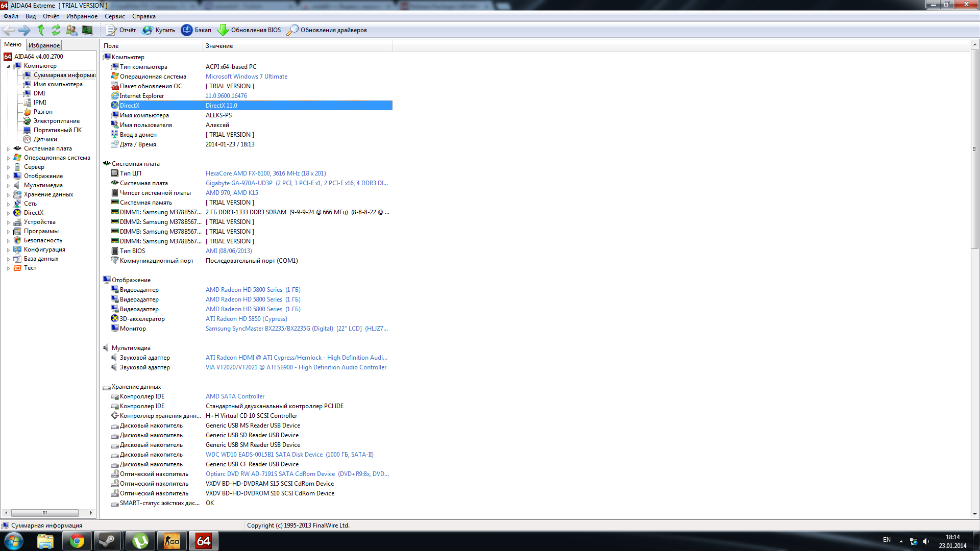The image size is (980, 551).
Task: Click the volume icon in system tray
Action: click(926, 541)
